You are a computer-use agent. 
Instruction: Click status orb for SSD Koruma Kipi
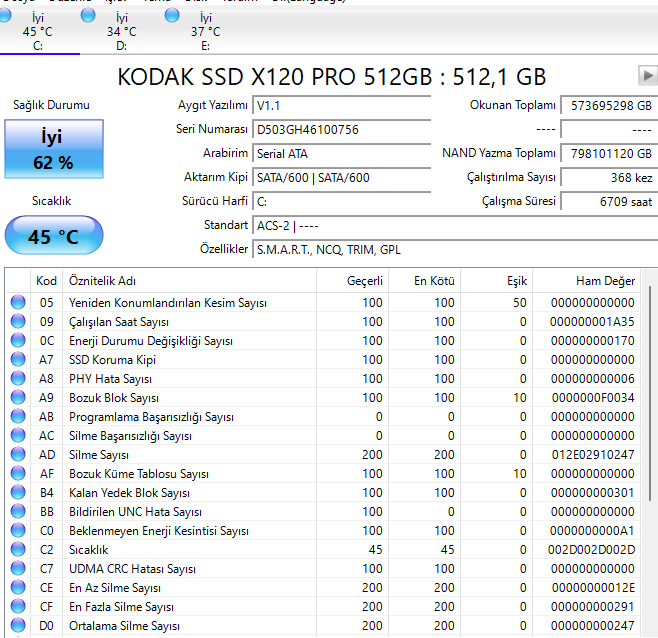pyautogui.click(x=18, y=359)
